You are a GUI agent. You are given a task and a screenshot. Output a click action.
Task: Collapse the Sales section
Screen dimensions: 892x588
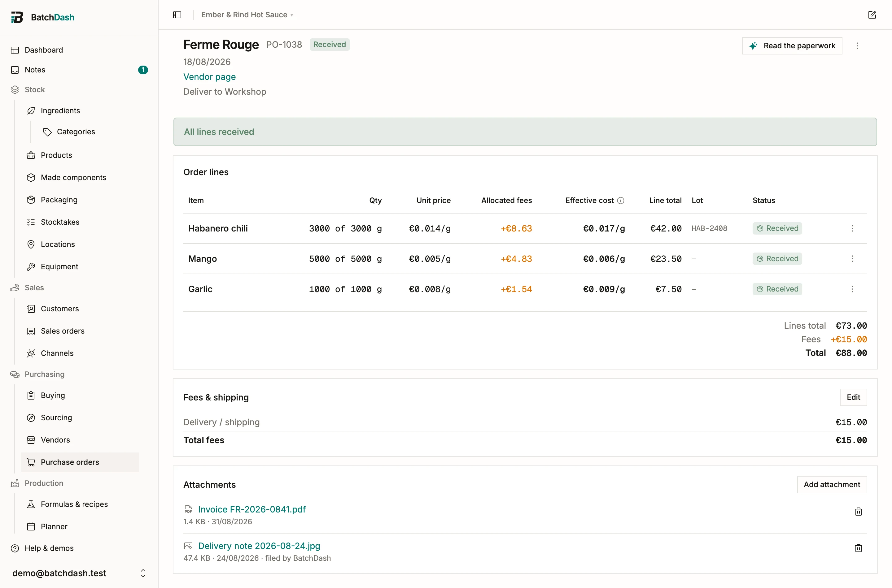34,288
